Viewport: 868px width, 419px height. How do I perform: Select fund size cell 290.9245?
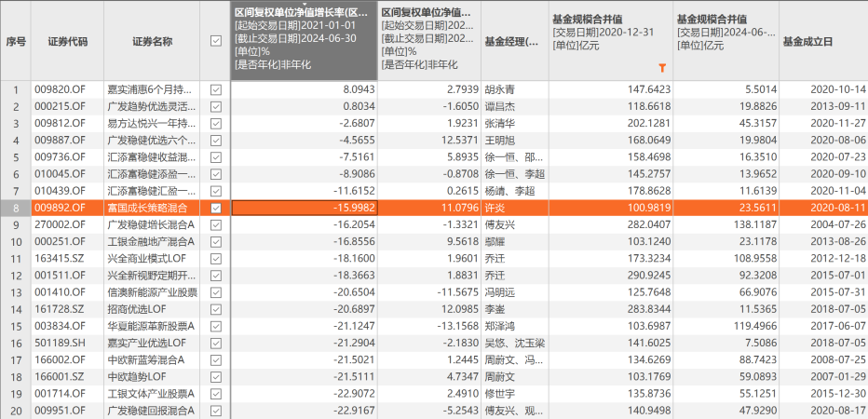(611, 276)
